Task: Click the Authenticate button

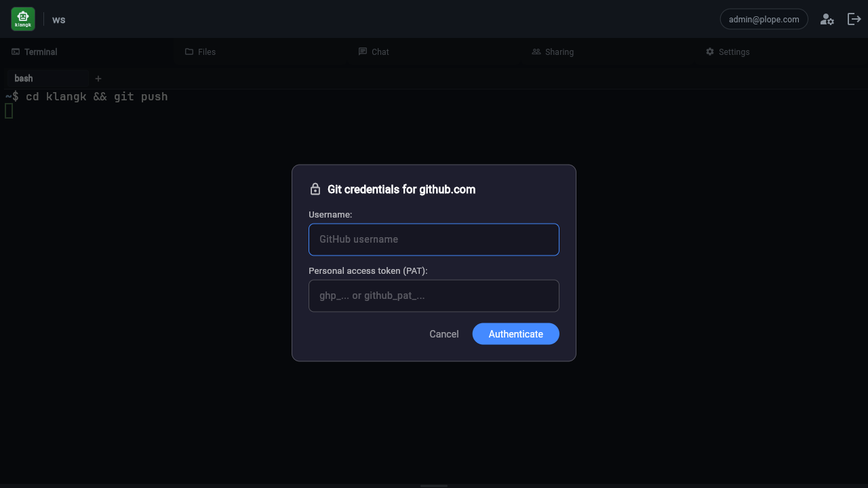Action: [x=516, y=334]
